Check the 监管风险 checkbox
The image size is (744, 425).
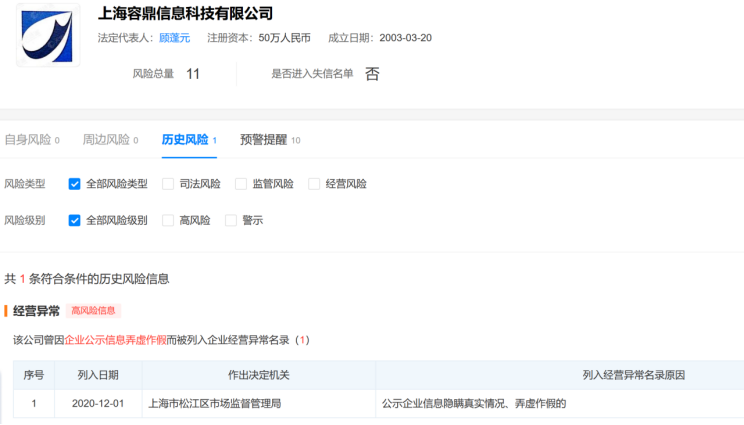241,184
